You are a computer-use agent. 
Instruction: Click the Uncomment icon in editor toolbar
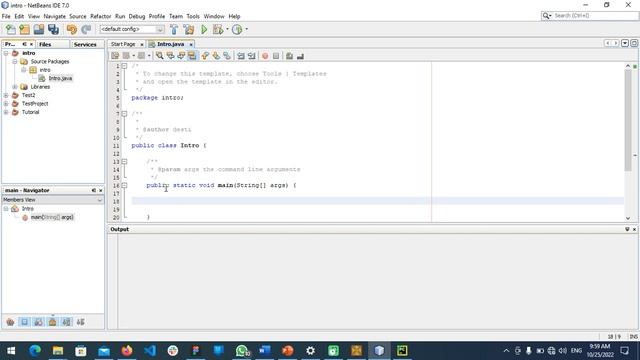coord(300,56)
